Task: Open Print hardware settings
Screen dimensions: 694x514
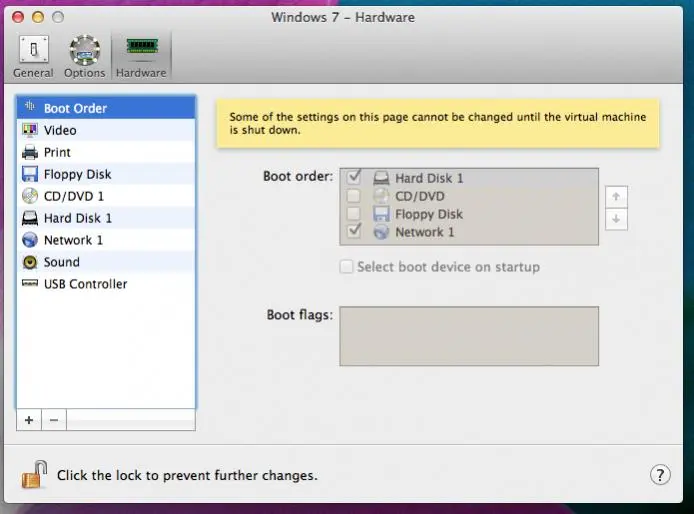Action: coord(57,152)
